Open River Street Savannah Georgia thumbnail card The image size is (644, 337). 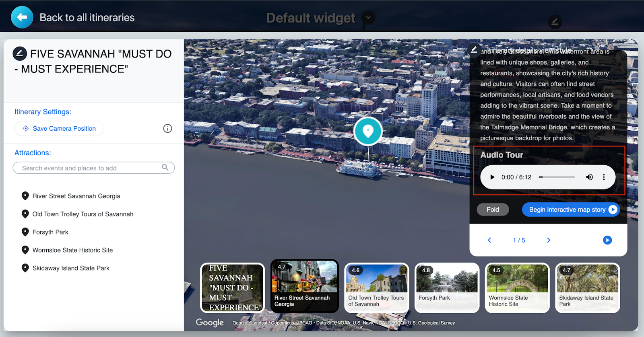point(305,286)
